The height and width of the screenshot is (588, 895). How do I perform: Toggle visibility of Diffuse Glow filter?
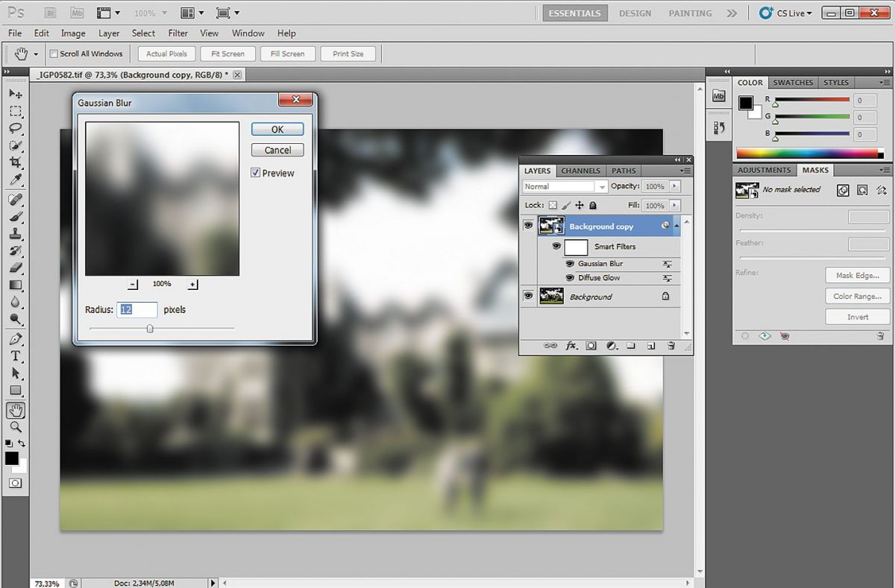coord(571,278)
